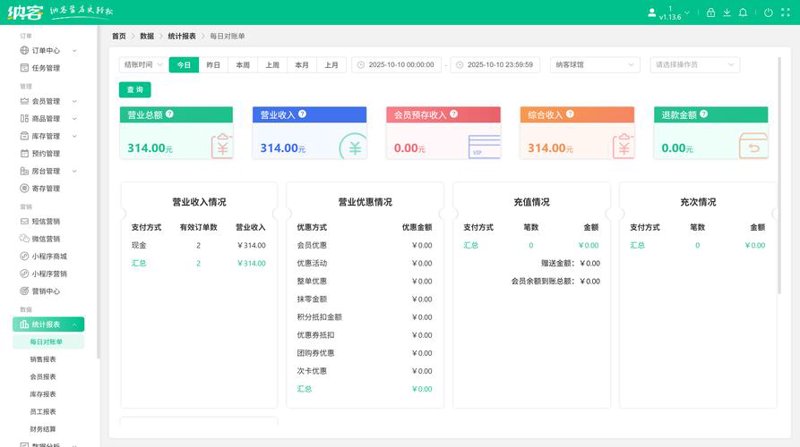Expand the 会员管理 menu chevron
This screenshot has height=447, width=800.
coord(74,101)
